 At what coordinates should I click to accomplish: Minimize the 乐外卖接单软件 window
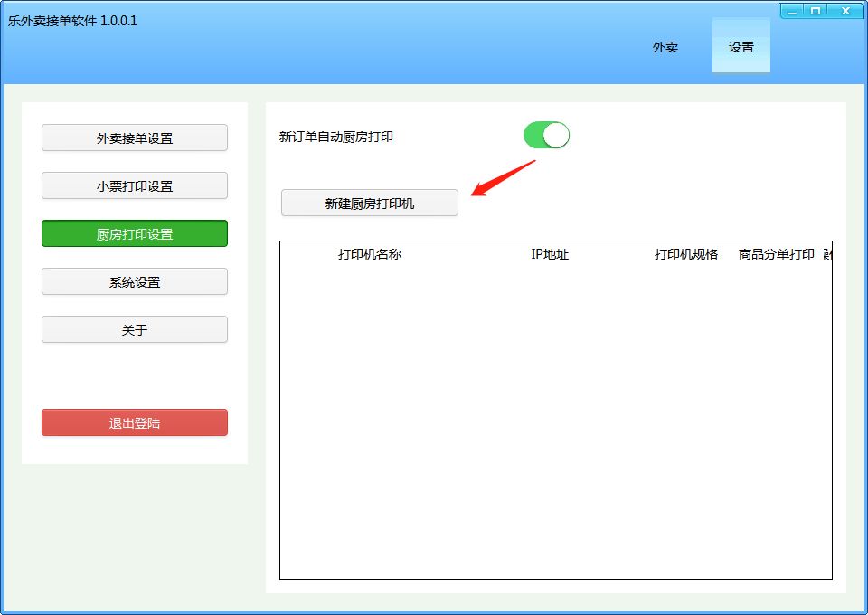793,11
